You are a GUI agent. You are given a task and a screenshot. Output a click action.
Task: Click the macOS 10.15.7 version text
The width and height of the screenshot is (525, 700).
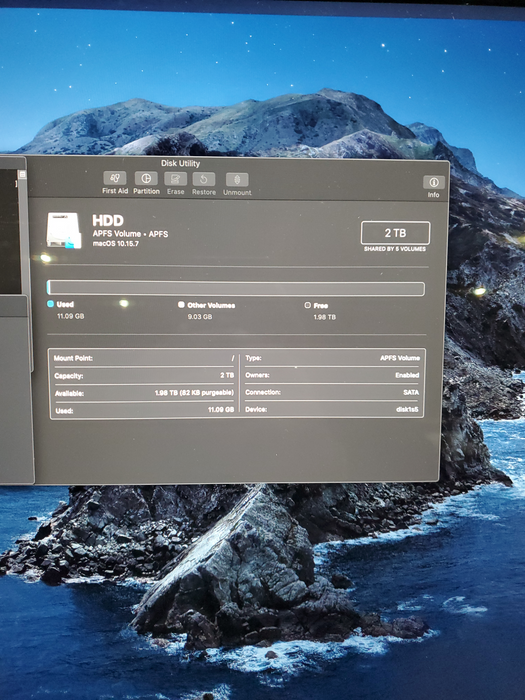click(x=116, y=244)
